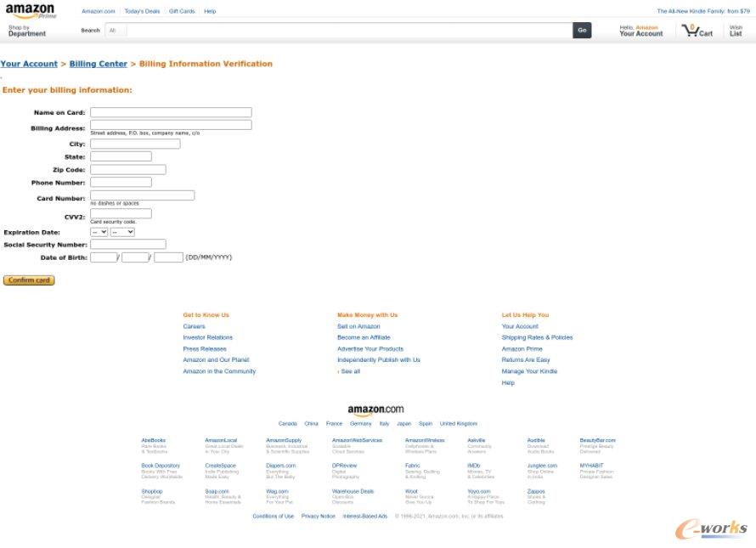Screen dimensions: 756x548
Task: Open Press Releases footer link
Action: coord(205,349)
